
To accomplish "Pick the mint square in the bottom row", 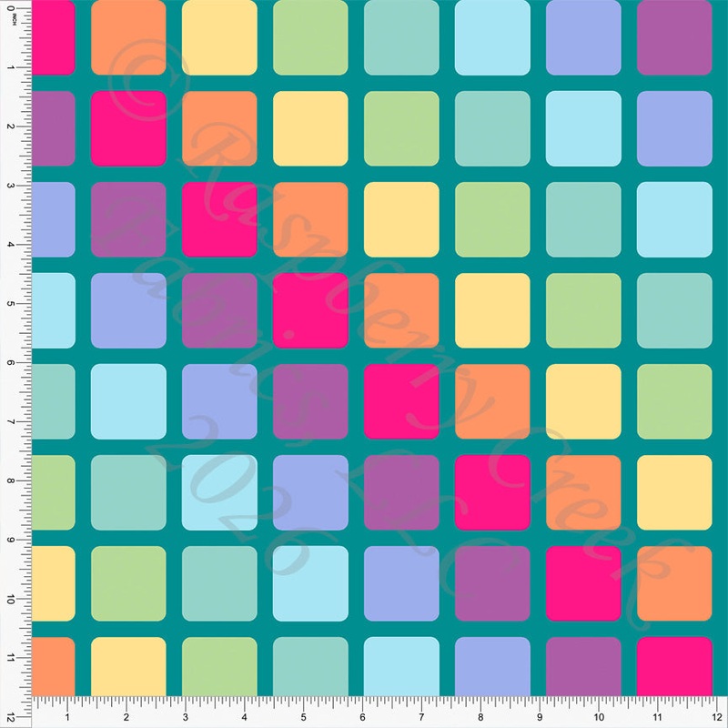I will pyautogui.click(x=310, y=666).
